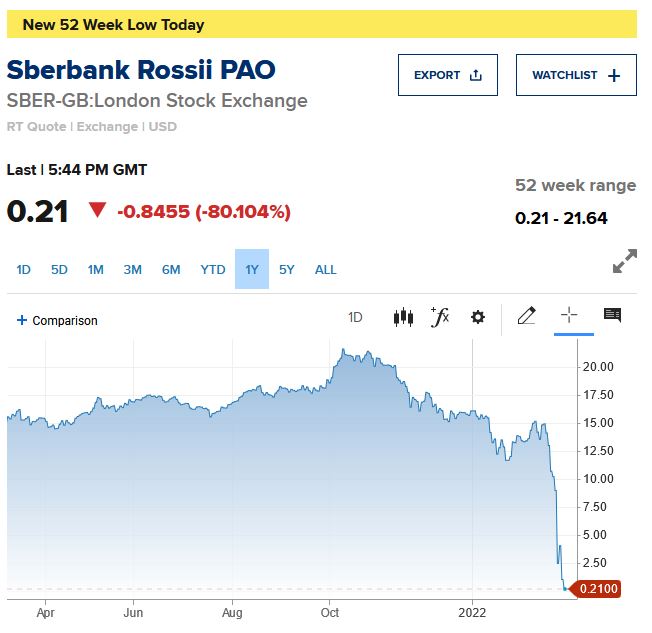Show chart news annotations icon

tap(613, 316)
